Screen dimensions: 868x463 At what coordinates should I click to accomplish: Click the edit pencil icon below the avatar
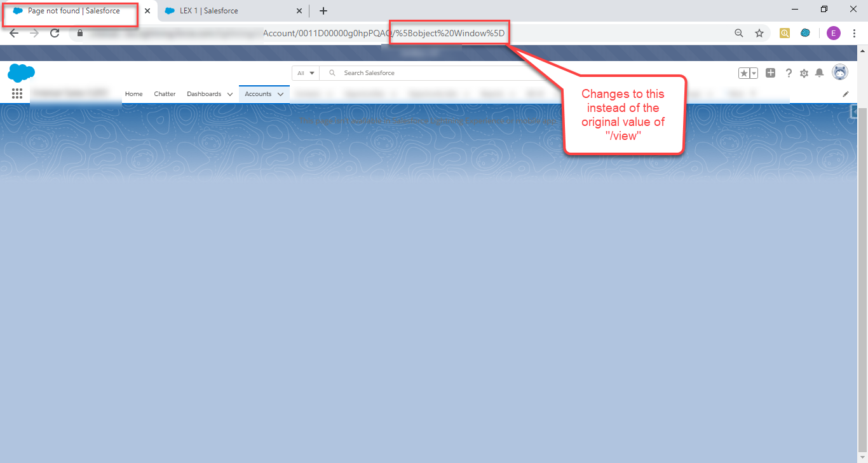846,93
